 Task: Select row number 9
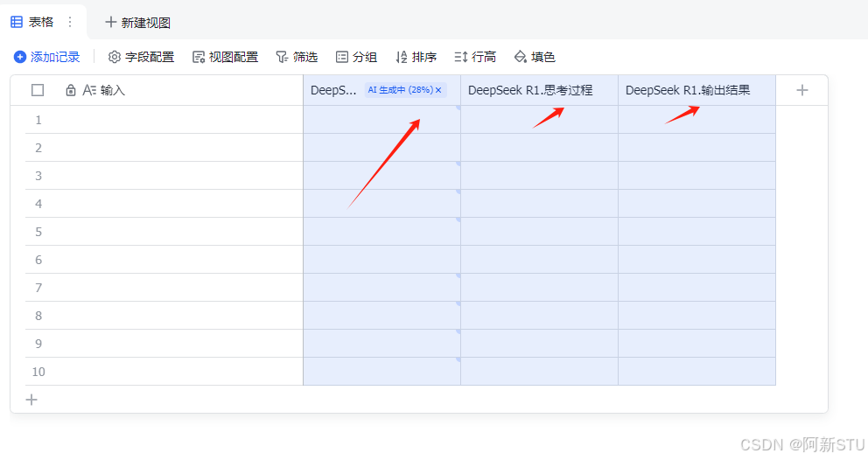point(38,344)
